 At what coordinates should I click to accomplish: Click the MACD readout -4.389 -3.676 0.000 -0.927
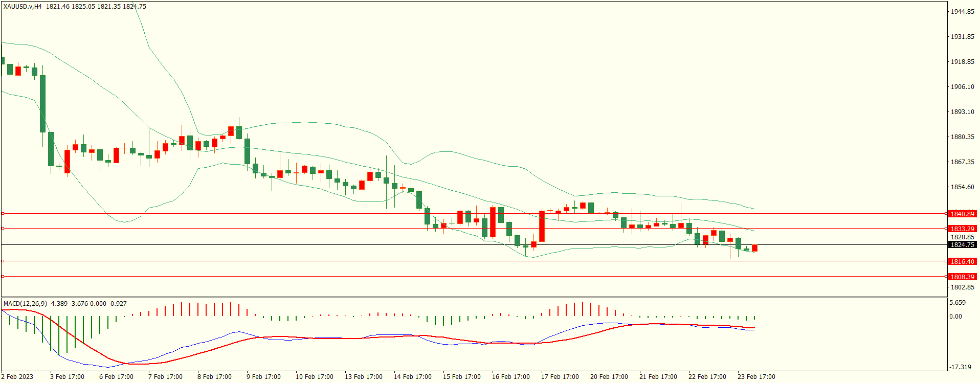coord(88,304)
